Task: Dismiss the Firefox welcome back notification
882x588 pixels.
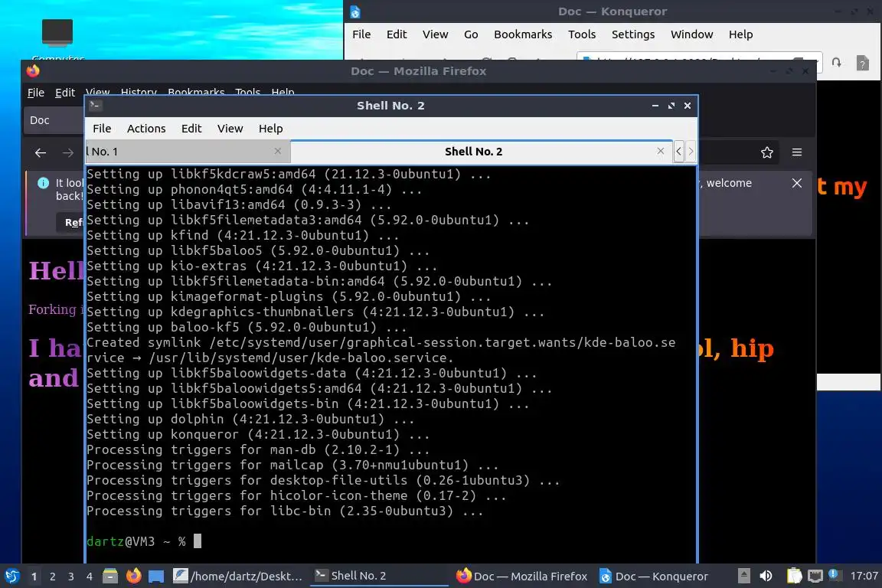Action: coord(796,183)
